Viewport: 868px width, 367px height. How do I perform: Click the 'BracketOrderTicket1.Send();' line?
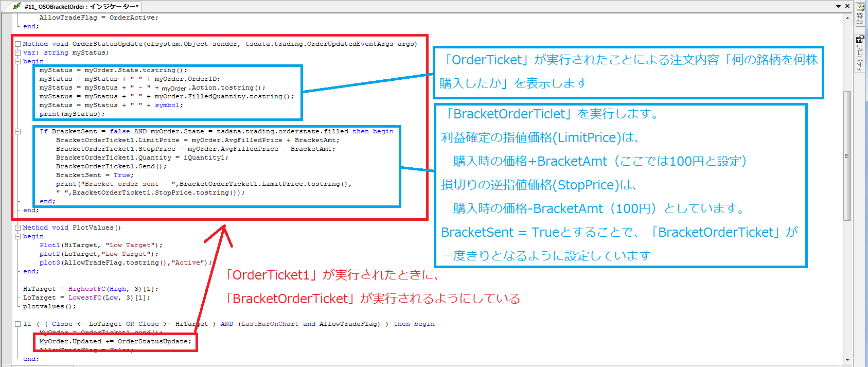[111, 166]
